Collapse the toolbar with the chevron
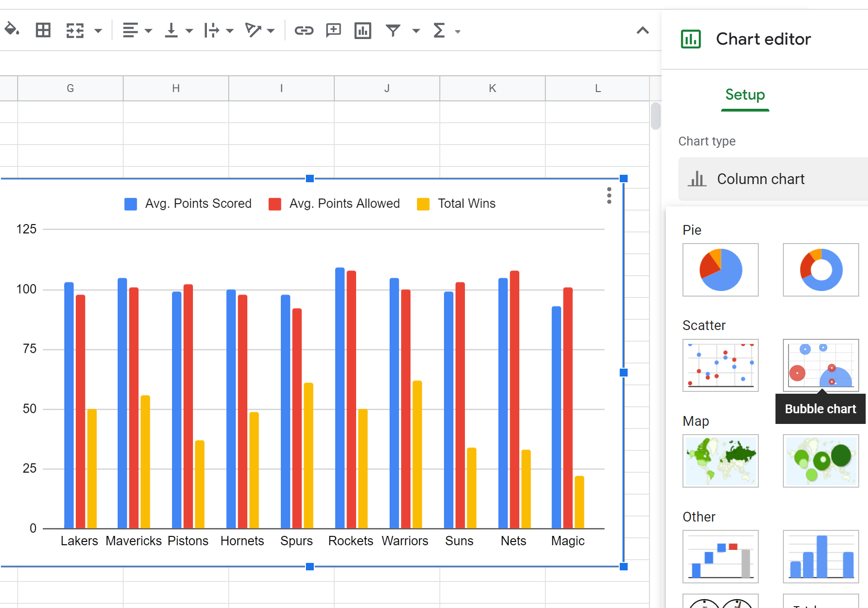Viewport: 868px width, 608px height. [642, 30]
